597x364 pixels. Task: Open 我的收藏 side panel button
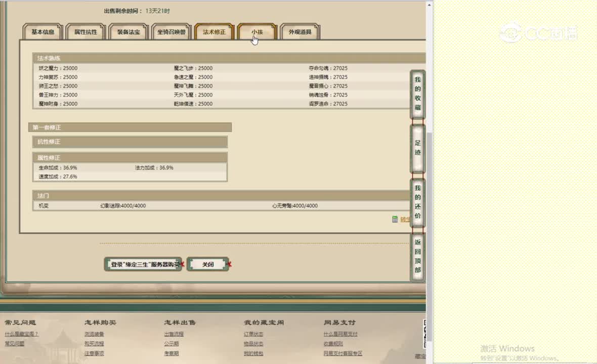pos(418,94)
